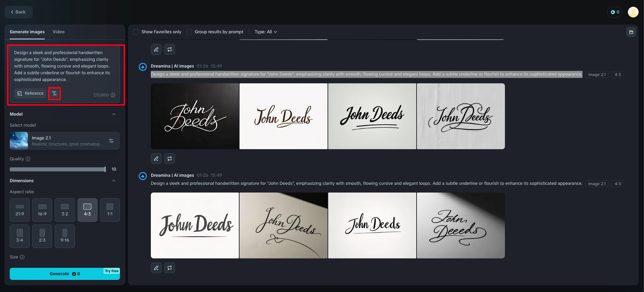Toggle Group results by prompt checkbox
The height and width of the screenshot is (292, 644).
189,32
